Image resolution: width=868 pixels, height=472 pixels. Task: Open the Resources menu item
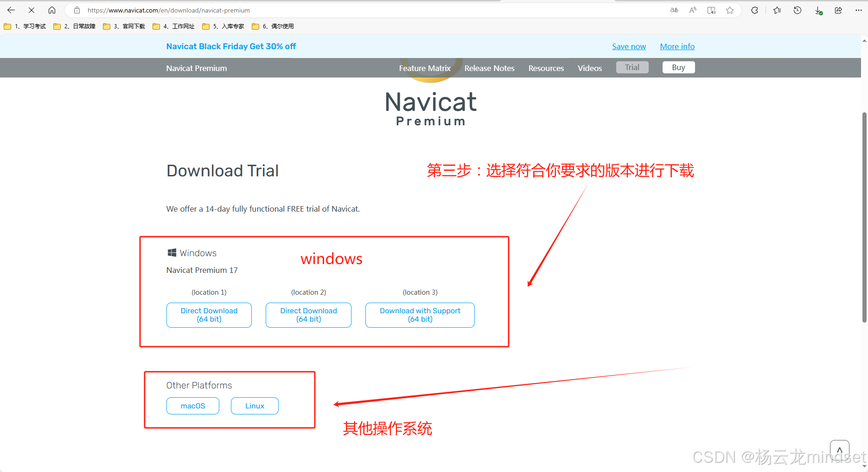546,68
